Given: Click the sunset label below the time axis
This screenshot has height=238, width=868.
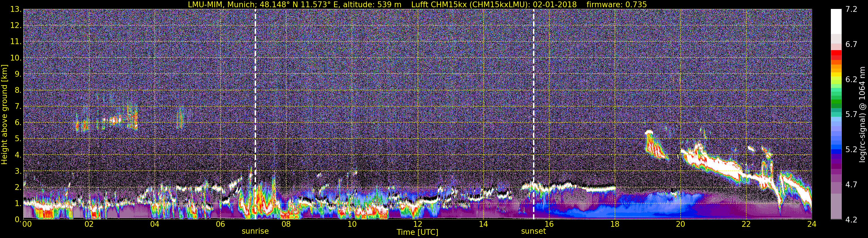Looking at the screenshot, I should [533, 231].
